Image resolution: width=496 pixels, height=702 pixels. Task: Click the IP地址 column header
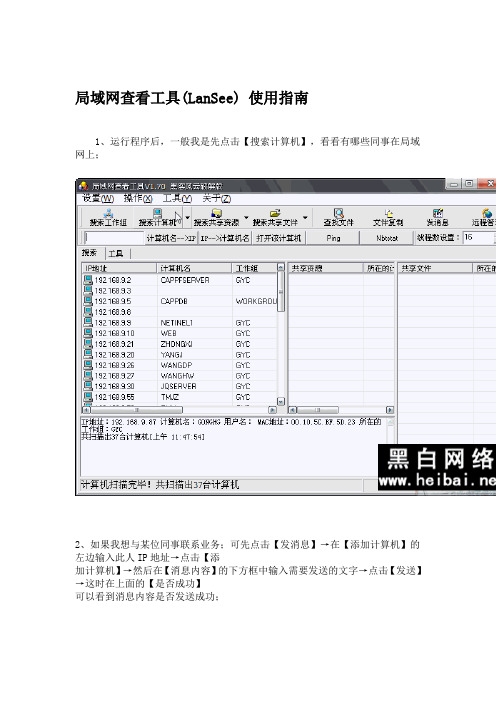coord(120,268)
